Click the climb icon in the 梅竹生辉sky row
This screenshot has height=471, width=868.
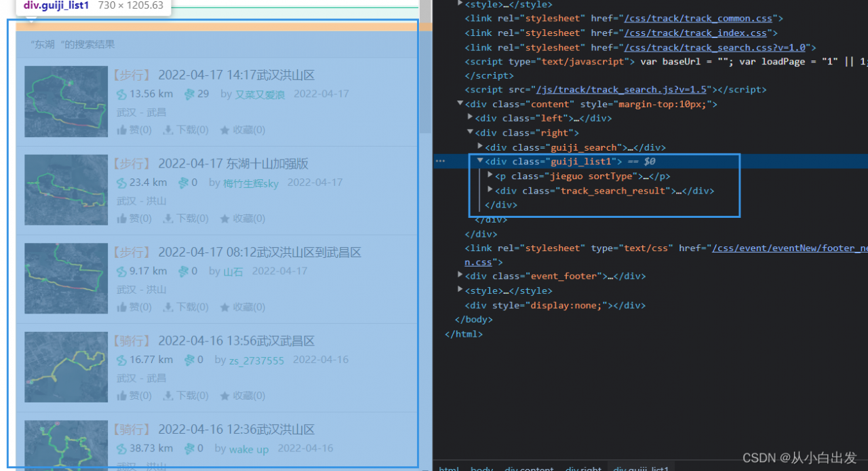tap(183, 183)
